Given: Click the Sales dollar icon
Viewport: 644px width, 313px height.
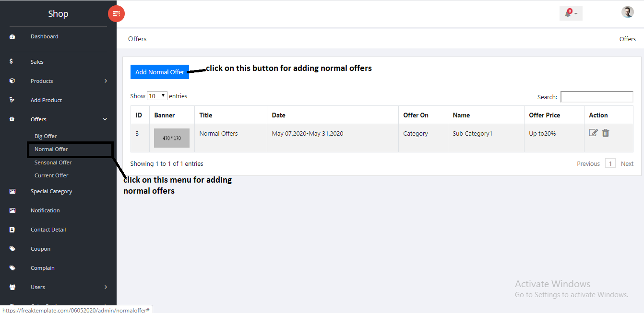Looking at the screenshot, I should (x=12, y=62).
